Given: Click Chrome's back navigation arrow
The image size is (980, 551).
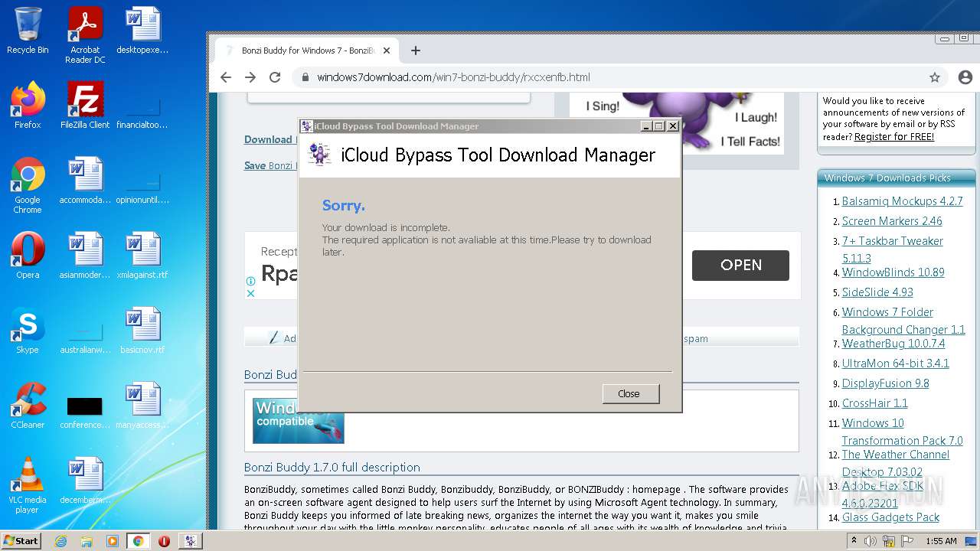Looking at the screenshot, I should (225, 77).
